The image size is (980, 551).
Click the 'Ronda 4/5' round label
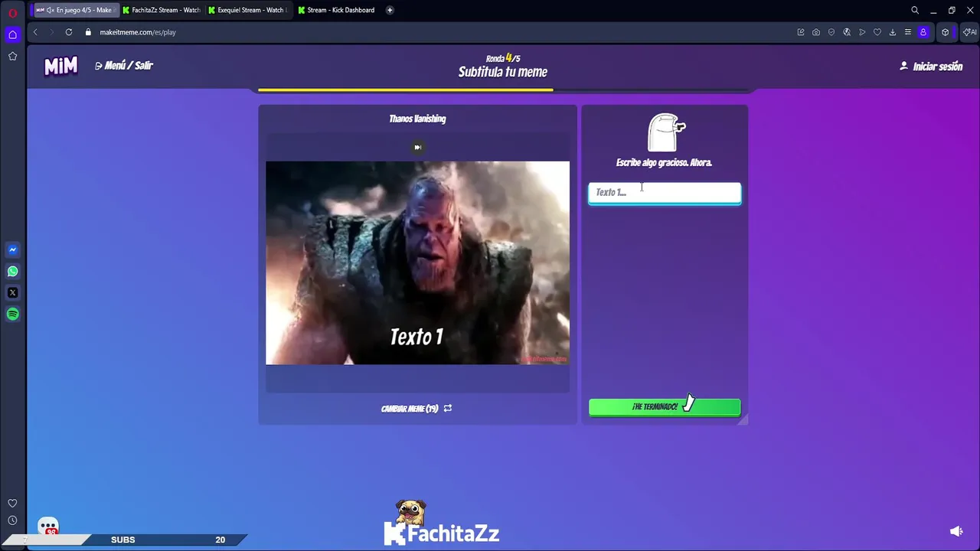click(503, 58)
